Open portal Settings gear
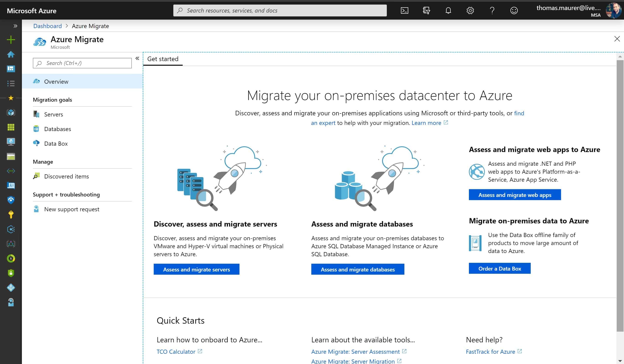The image size is (624, 364). click(470, 10)
